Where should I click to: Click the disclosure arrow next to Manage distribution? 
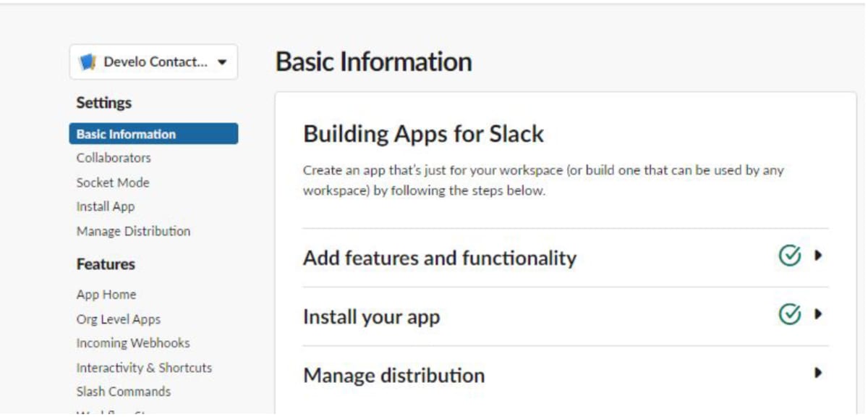(x=818, y=372)
